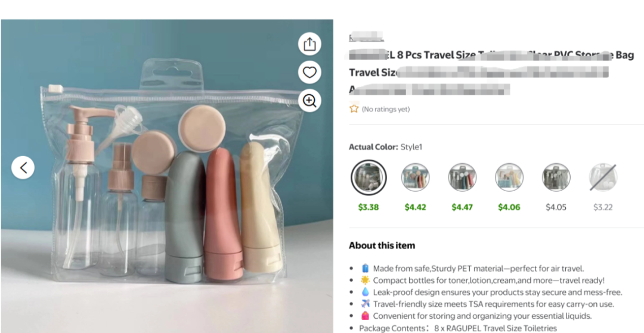Image resolution: width=644 pixels, height=333 pixels.
Task: Click the sun emoji beside compact bottles bullet
Action: (365, 280)
